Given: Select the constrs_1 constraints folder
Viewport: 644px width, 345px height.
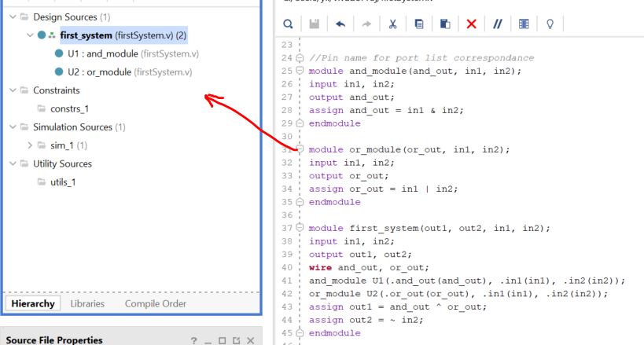Looking at the screenshot, I should [69, 108].
